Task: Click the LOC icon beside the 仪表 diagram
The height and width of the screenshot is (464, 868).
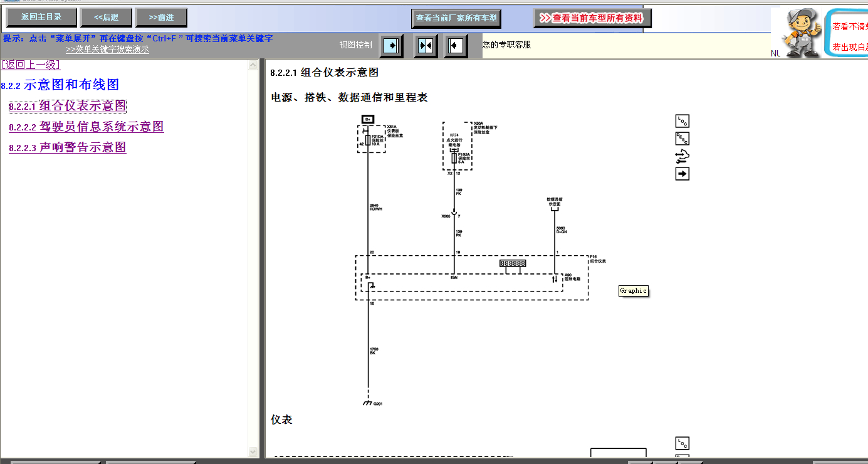Action: click(682, 443)
